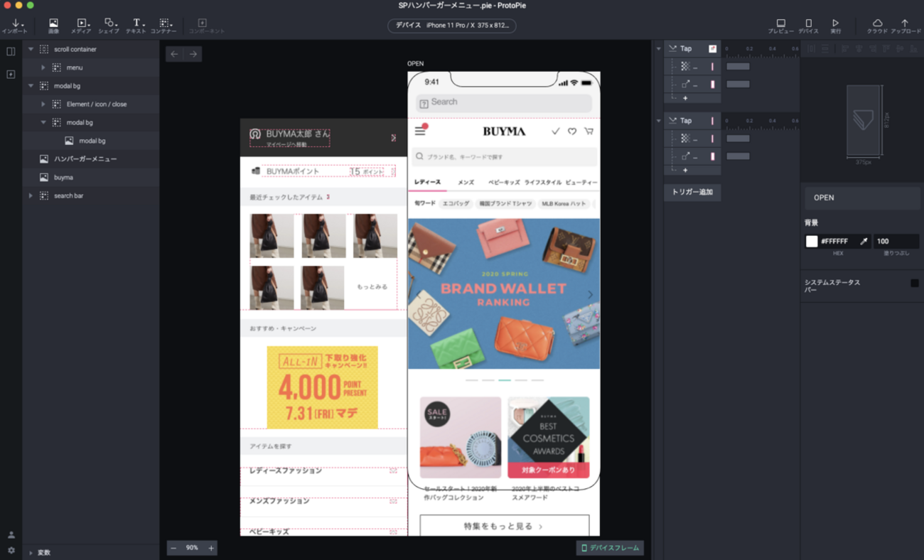Select the ベビーキッズ tab in phone preview
This screenshot has height=560, width=924.
pos(504,183)
